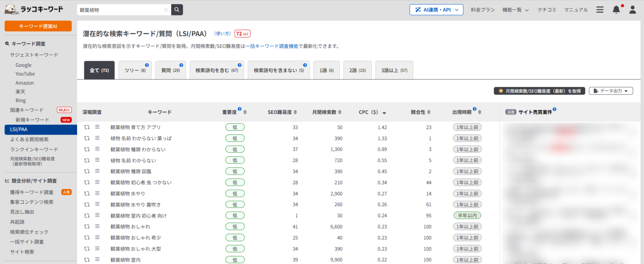
Task: Open 検索順位チェック in sidebar
Action: tap(29, 232)
